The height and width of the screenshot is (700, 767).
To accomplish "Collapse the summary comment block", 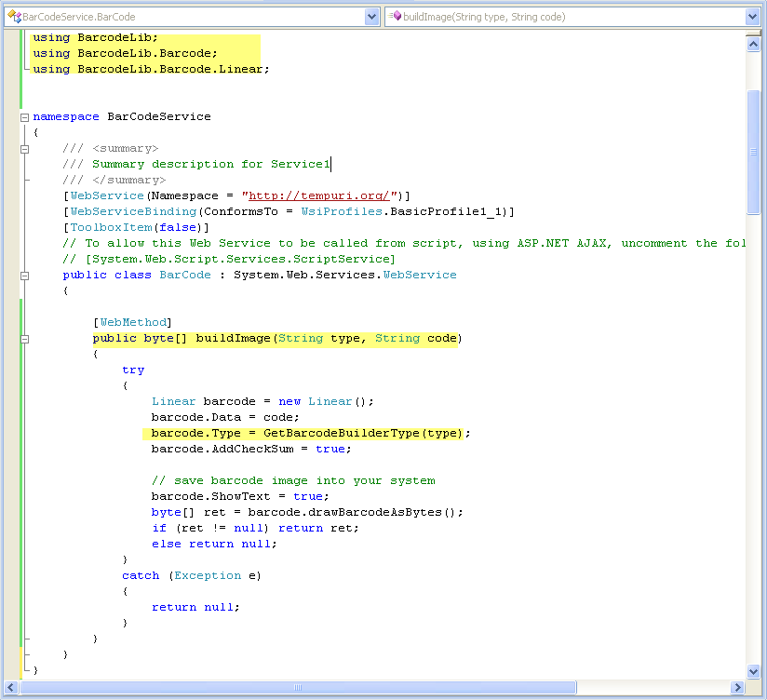I will tap(24, 149).
